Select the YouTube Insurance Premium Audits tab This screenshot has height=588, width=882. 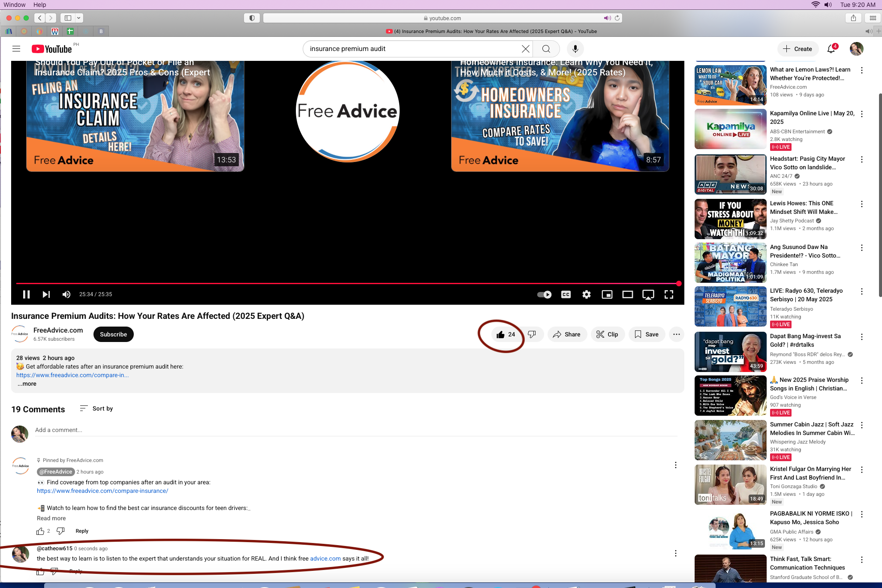491,31
